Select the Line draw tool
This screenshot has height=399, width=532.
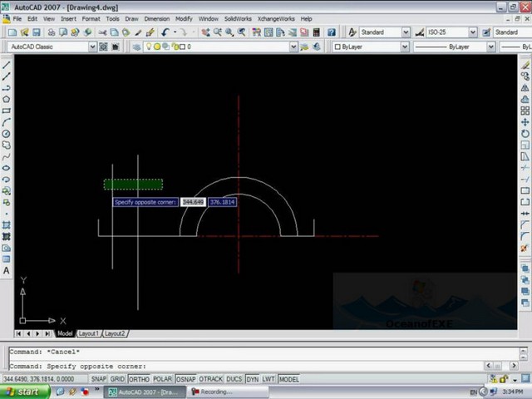(6, 65)
